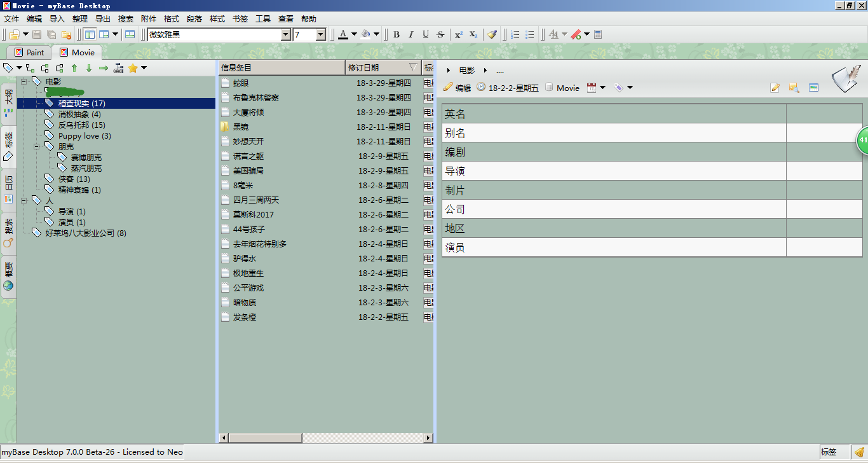
Task: Click the 编辑 edit button
Action: click(457, 88)
